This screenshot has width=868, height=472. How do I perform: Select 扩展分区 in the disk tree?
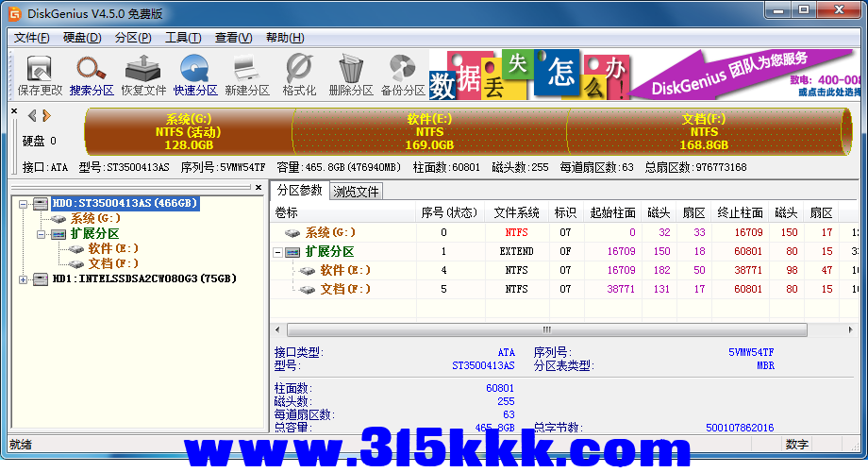point(94,234)
